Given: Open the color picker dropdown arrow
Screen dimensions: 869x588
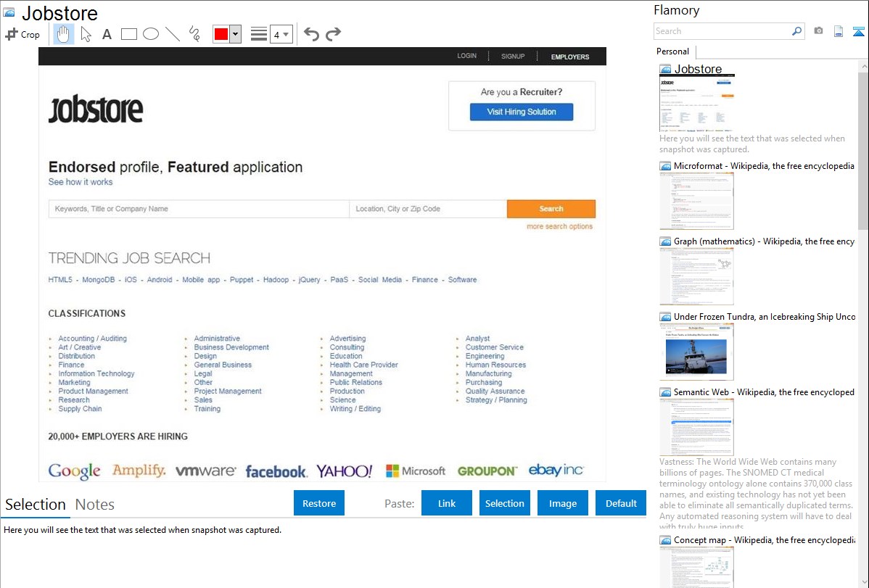Looking at the screenshot, I should [236, 34].
